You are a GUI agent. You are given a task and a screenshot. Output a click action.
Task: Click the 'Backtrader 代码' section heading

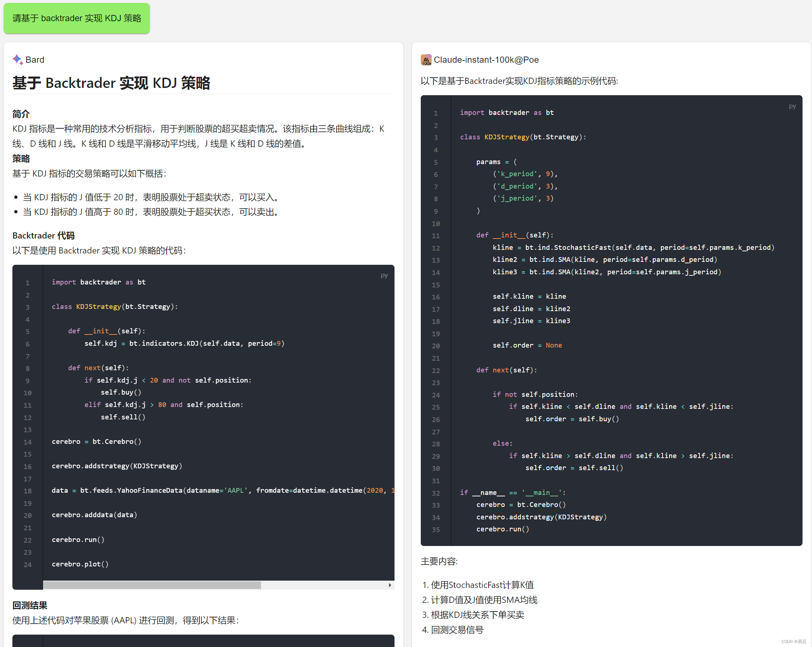(43, 236)
